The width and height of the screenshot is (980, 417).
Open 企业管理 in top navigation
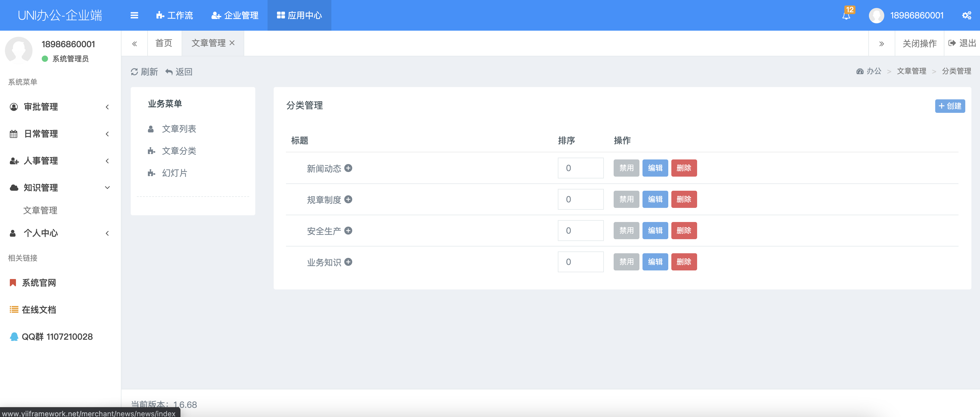point(235,15)
